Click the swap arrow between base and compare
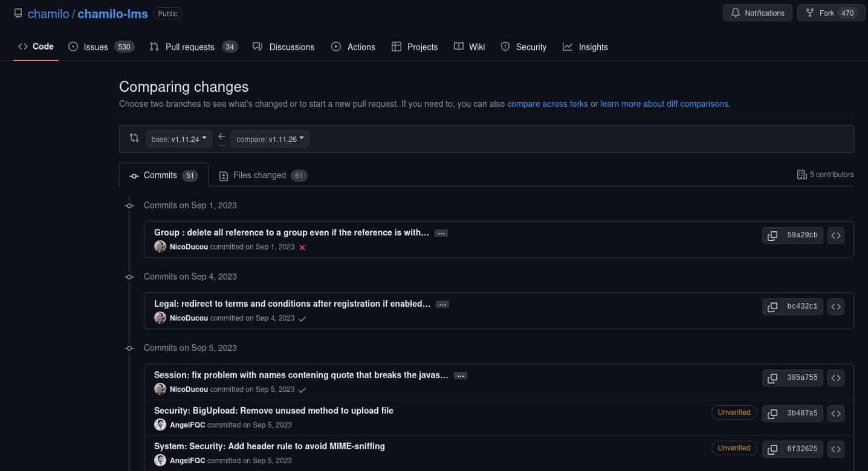868x471 pixels. 221,136
